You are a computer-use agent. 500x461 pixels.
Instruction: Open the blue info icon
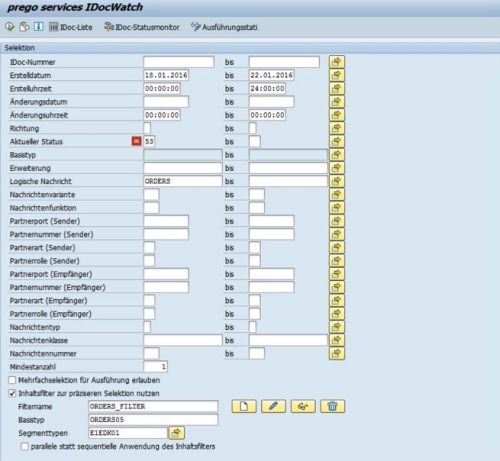pos(39,26)
